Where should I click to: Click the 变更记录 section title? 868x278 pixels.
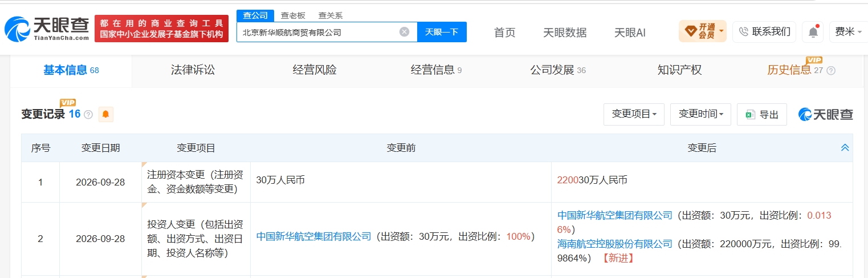click(43, 114)
